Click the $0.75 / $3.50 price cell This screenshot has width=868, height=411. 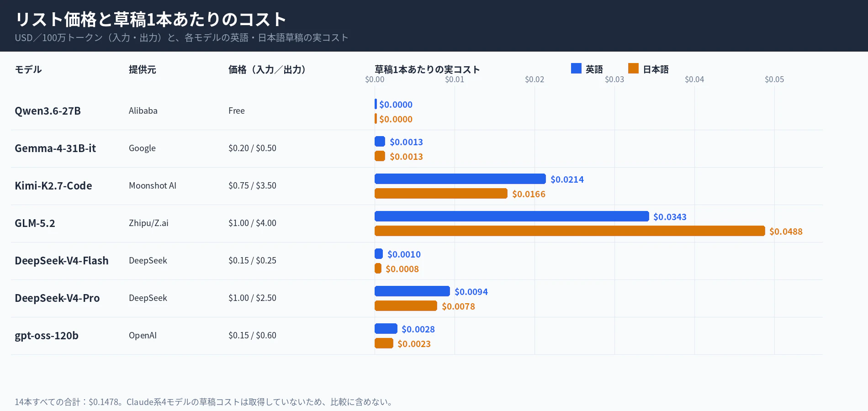point(252,185)
